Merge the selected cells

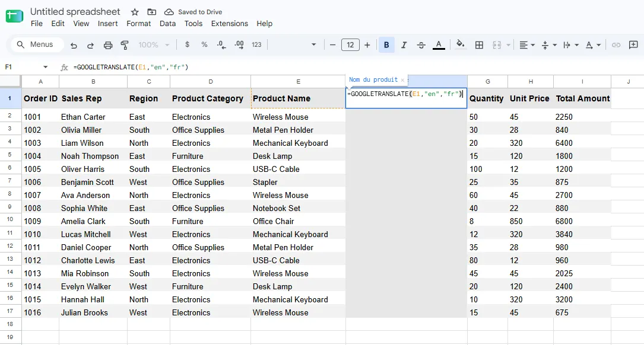pos(497,44)
